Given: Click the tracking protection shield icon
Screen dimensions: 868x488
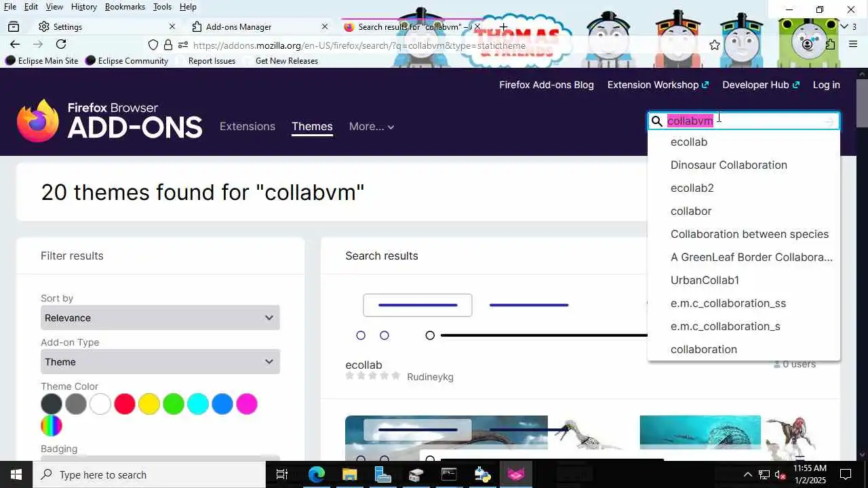Looking at the screenshot, I should 153,45.
